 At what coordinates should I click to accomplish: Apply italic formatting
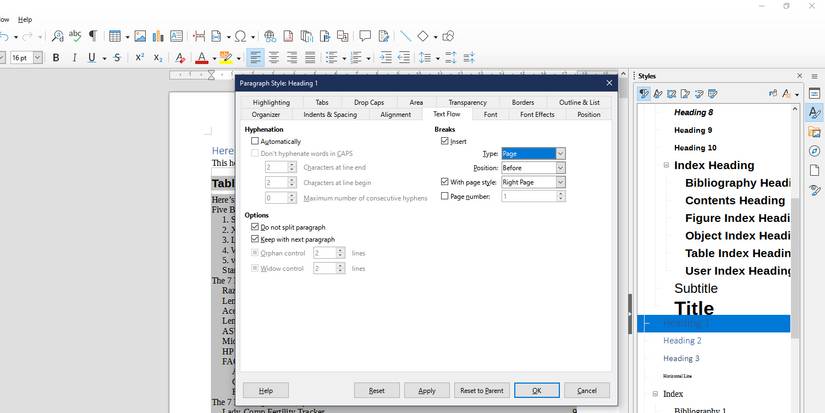(74, 58)
